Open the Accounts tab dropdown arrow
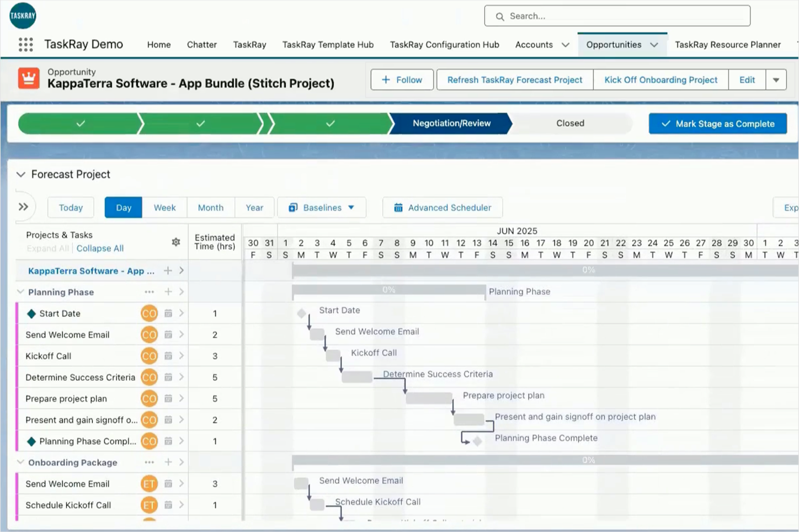Screen dimensions: 799x532 point(565,45)
